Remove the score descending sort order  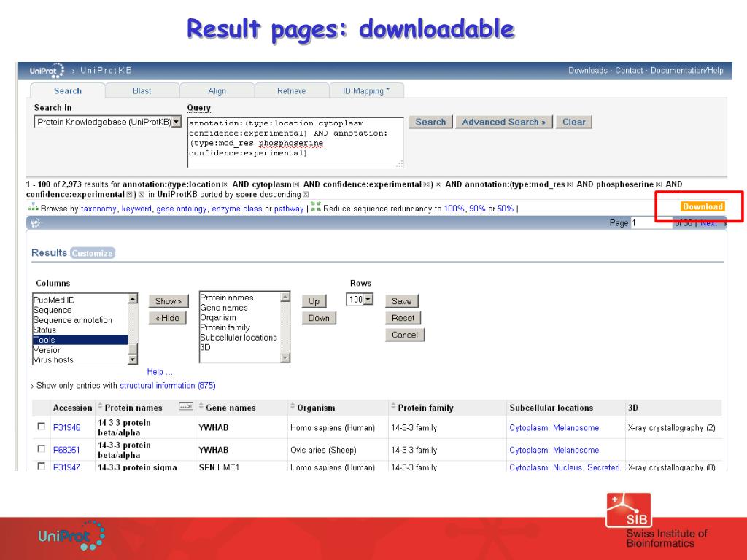pos(306,194)
